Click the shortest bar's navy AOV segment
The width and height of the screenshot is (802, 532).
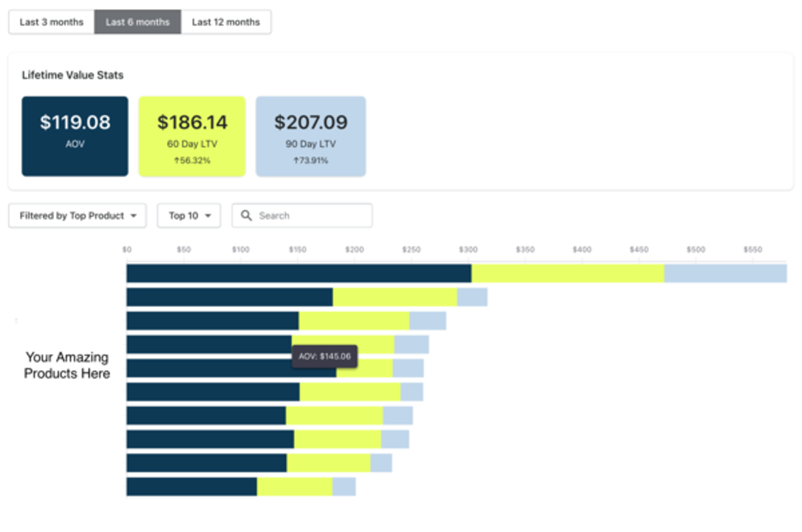[192, 487]
